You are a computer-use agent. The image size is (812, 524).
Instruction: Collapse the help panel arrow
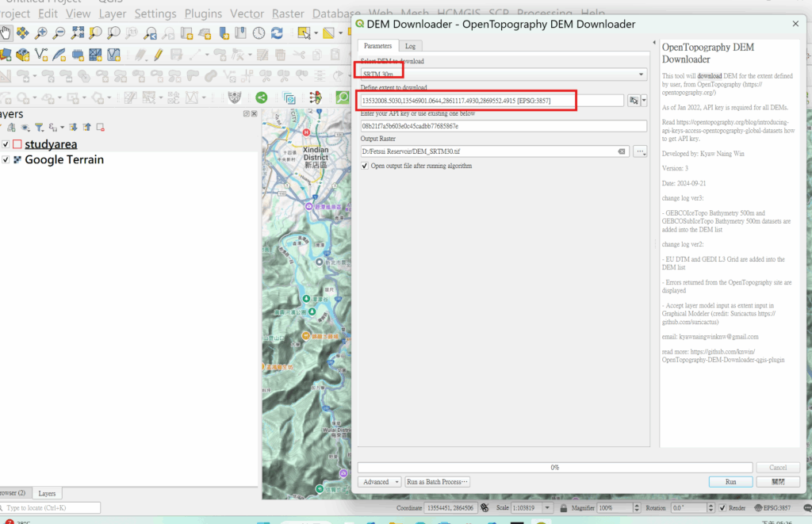654,43
